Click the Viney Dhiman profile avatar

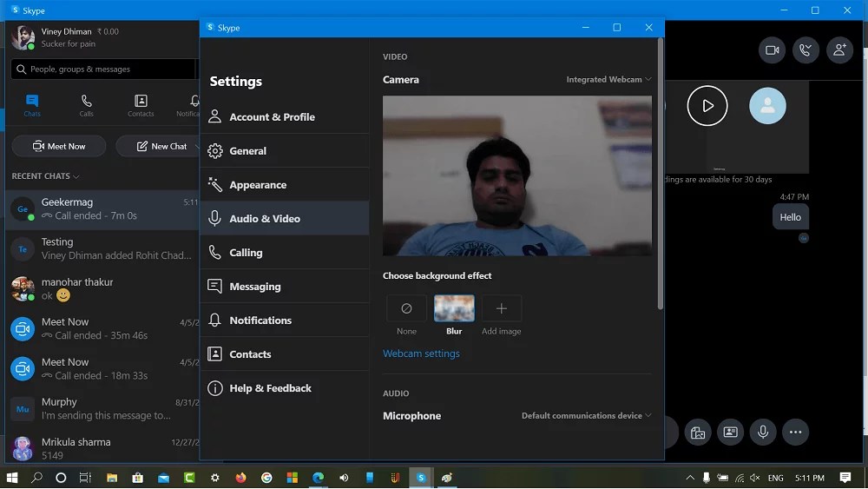point(23,37)
